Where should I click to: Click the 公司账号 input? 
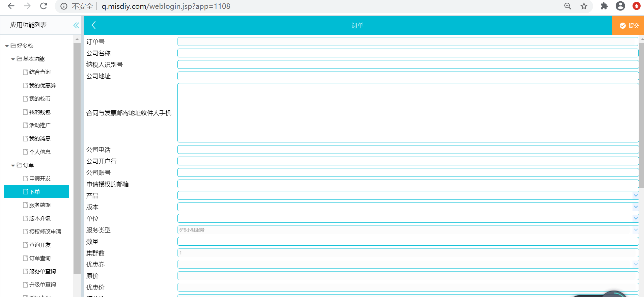click(x=408, y=172)
